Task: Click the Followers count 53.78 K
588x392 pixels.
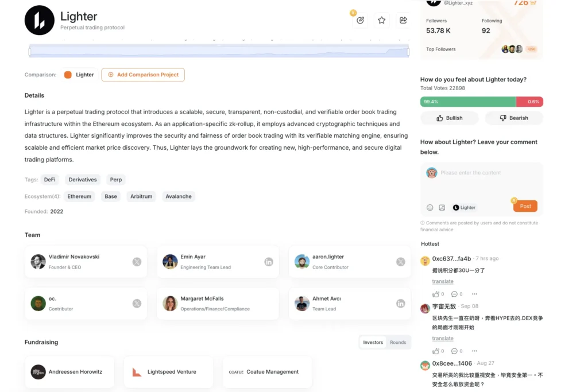Action: click(438, 31)
